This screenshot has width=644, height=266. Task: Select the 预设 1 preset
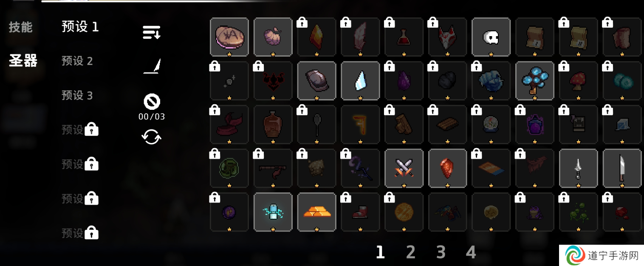click(80, 27)
